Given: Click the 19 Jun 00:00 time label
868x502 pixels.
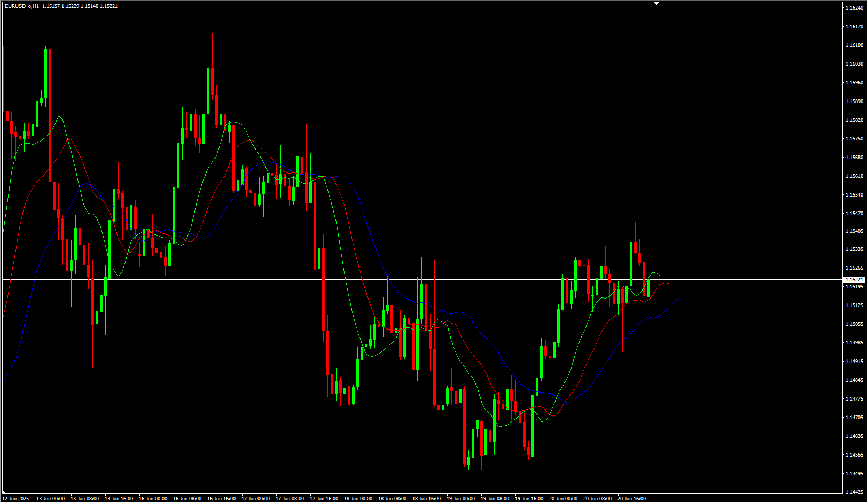Looking at the screenshot, I should click(x=460, y=499).
